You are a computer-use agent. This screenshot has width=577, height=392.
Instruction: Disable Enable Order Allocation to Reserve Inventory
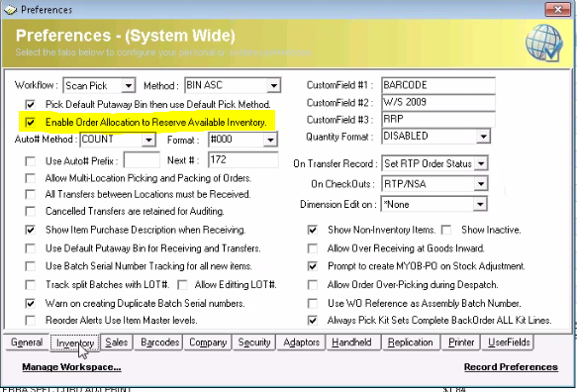point(30,122)
